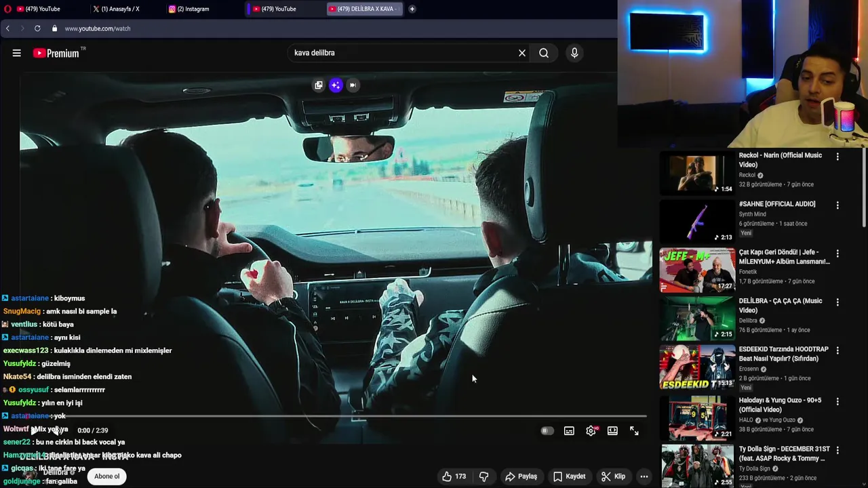Click chat username execwass123
Screen dimensions: 868x488
tap(26, 350)
